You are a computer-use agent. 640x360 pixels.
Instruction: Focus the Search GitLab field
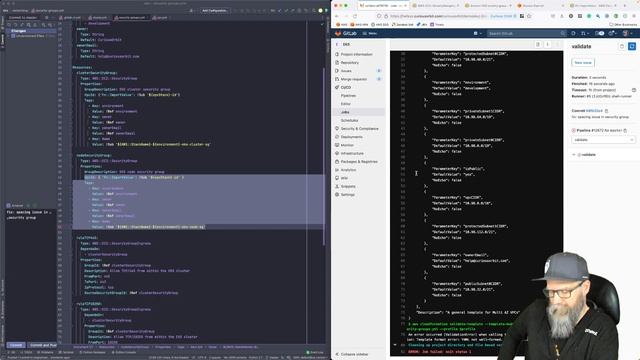pos(527,33)
